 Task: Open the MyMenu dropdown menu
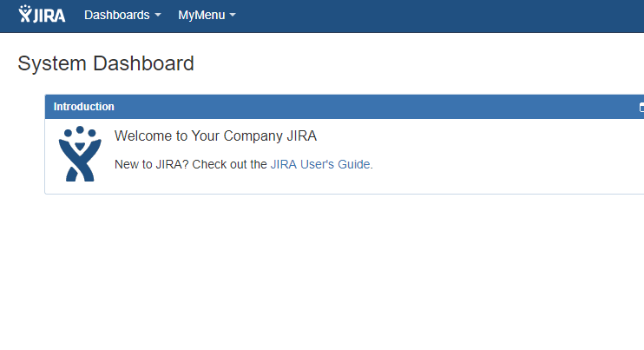(207, 16)
